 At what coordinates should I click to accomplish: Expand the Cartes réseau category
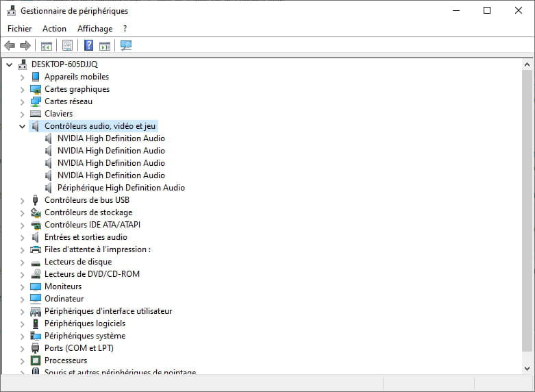click(x=22, y=101)
